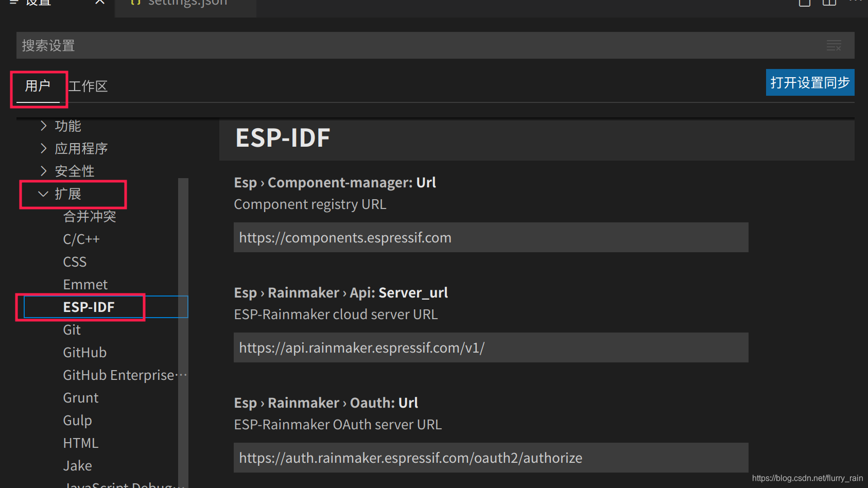Click the Esp Component-manager: Url setting title

pos(335,183)
